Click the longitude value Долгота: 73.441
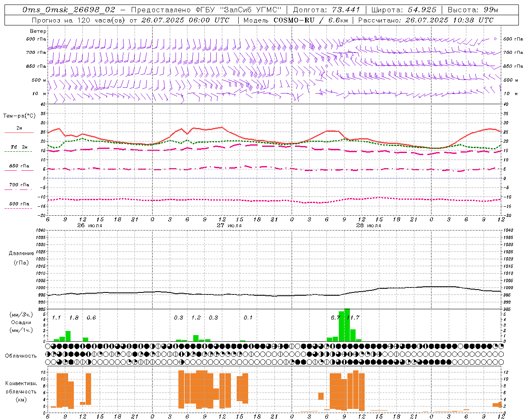The width and height of the screenshot is (525, 420). (326, 9)
